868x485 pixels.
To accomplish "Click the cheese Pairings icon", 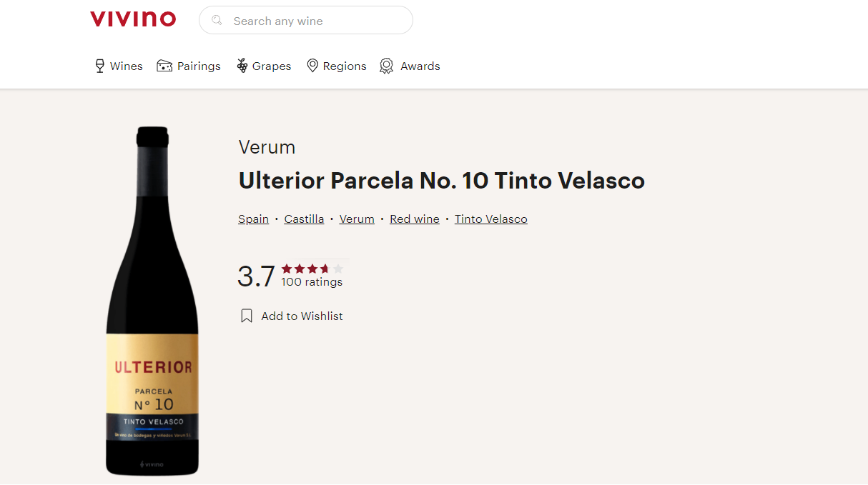I will click(x=164, y=66).
